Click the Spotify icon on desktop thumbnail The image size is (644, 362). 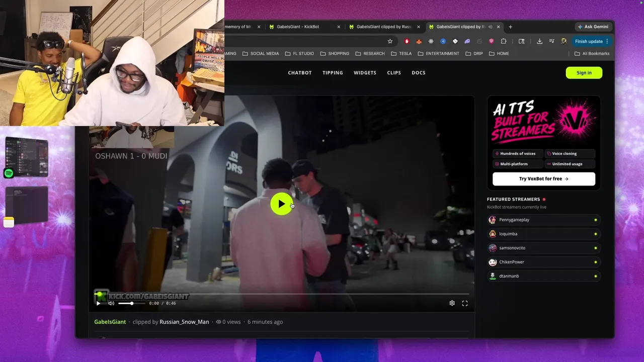9,173
